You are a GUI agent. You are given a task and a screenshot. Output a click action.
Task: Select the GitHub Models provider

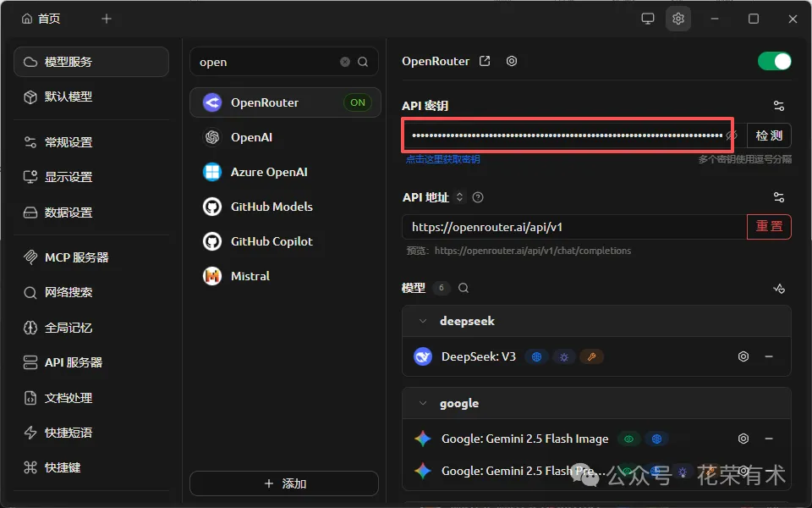pyautogui.click(x=285, y=207)
